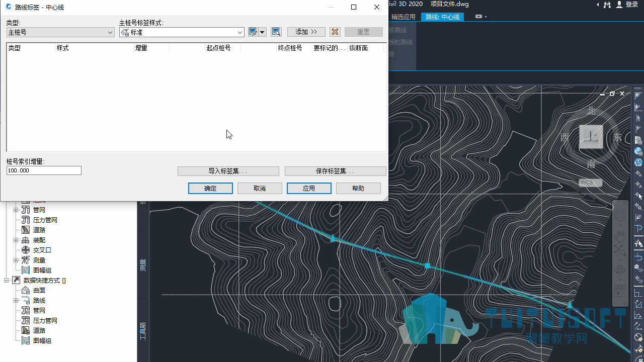Select the 曲面 item in the tree

coord(39,290)
